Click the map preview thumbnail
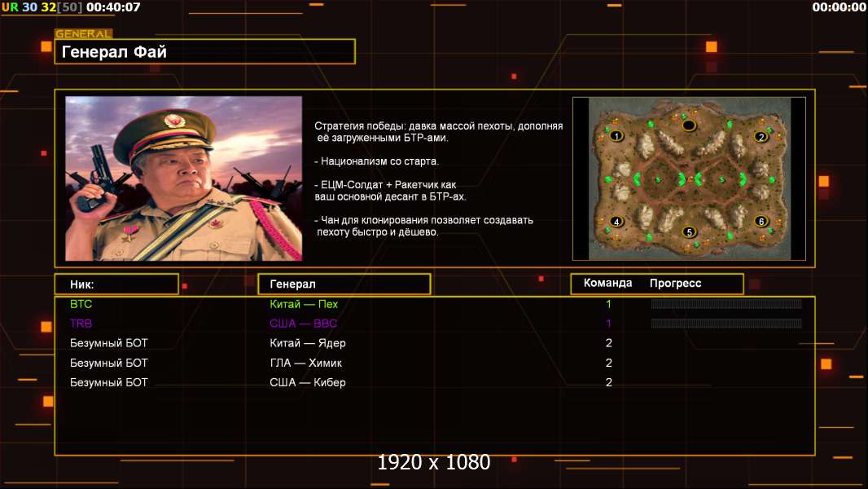 [689, 178]
